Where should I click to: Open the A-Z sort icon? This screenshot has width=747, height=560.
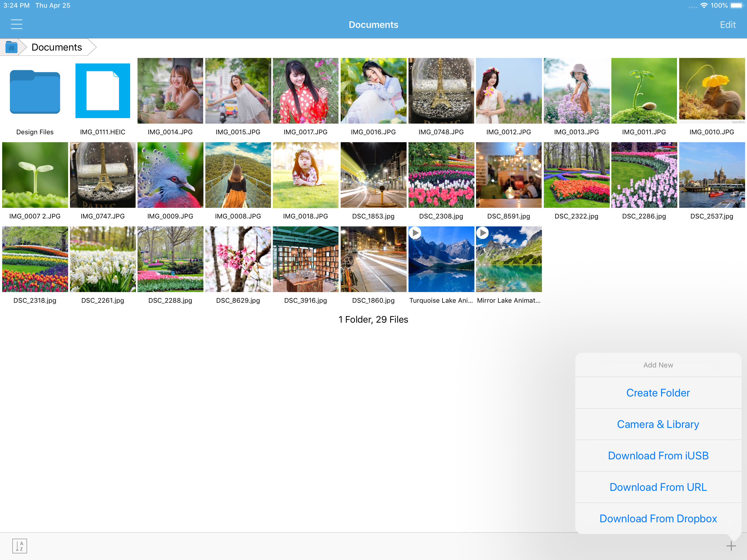click(20, 546)
